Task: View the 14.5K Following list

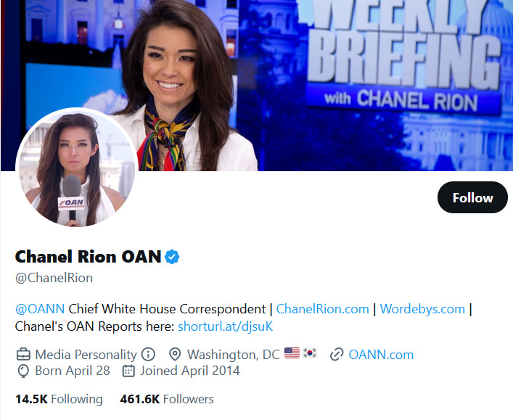Action: pos(59,399)
